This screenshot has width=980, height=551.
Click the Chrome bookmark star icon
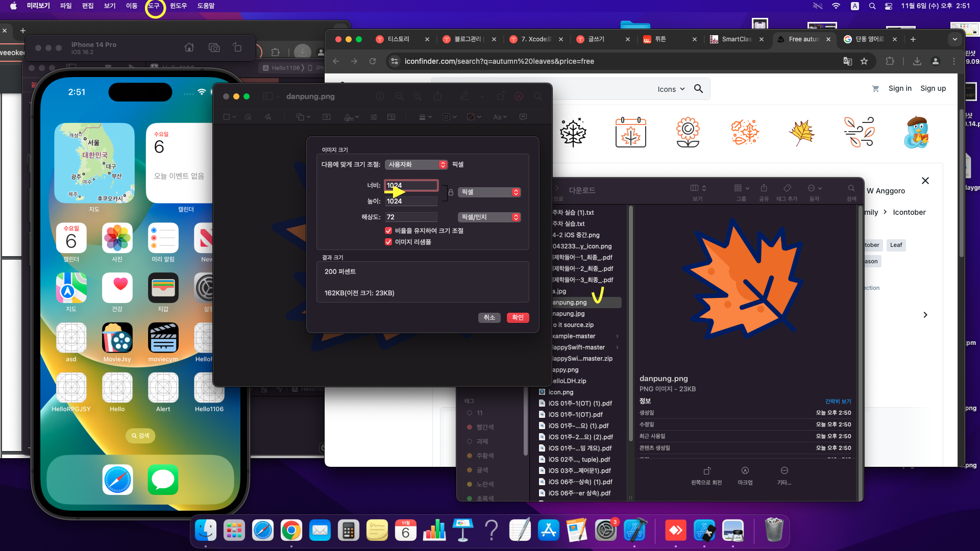pyautogui.click(x=864, y=61)
